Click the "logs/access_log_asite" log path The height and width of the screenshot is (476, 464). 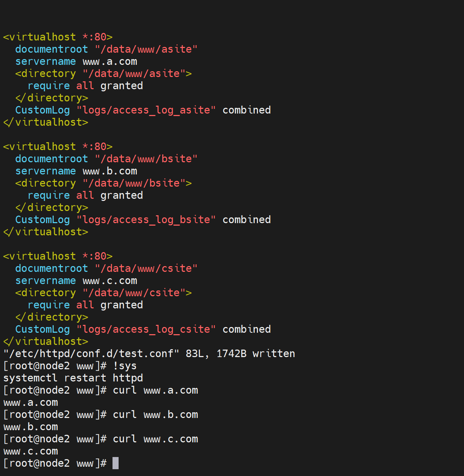coord(146,110)
